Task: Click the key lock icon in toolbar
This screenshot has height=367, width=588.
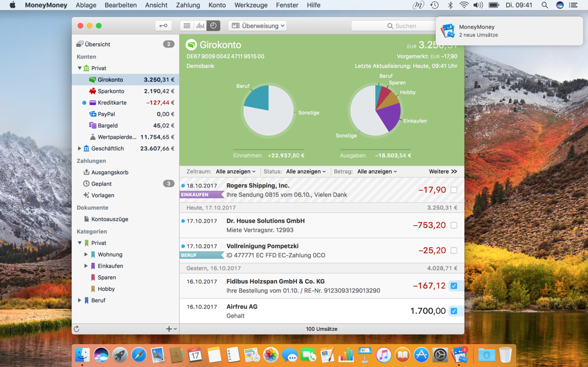Action: [163, 26]
